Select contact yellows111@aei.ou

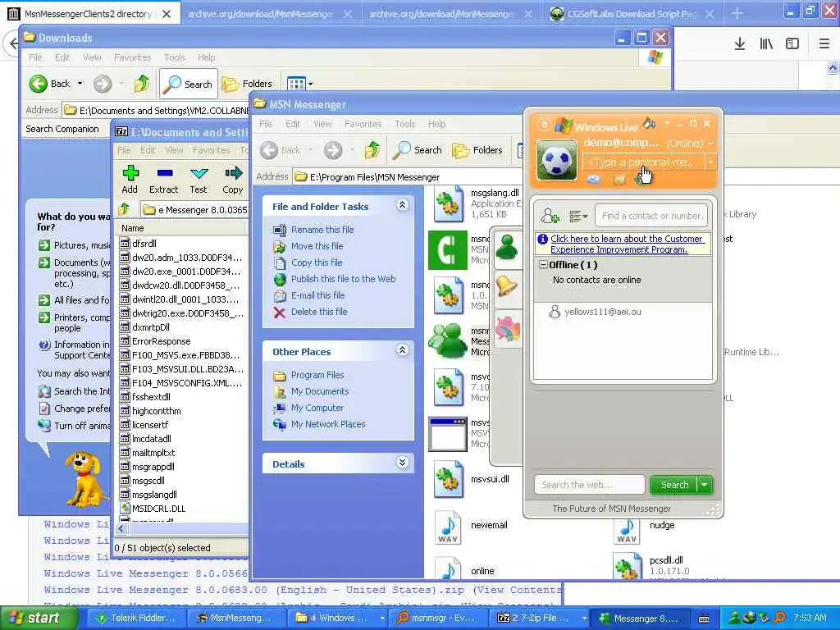(603, 312)
